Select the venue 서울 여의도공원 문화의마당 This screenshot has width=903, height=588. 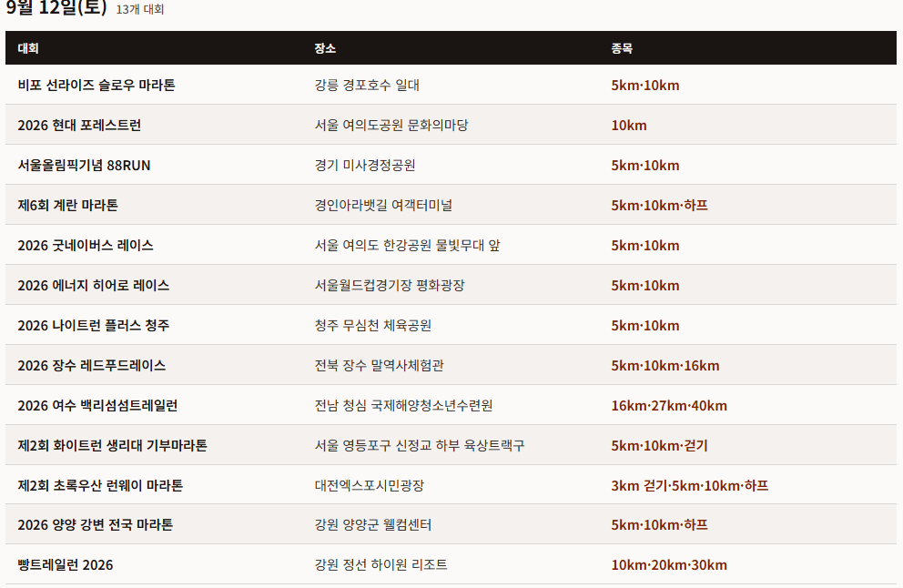(x=391, y=126)
